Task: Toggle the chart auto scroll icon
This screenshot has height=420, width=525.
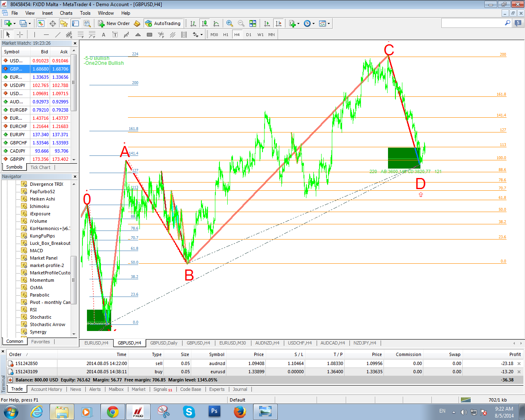Action: click(267, 23)
